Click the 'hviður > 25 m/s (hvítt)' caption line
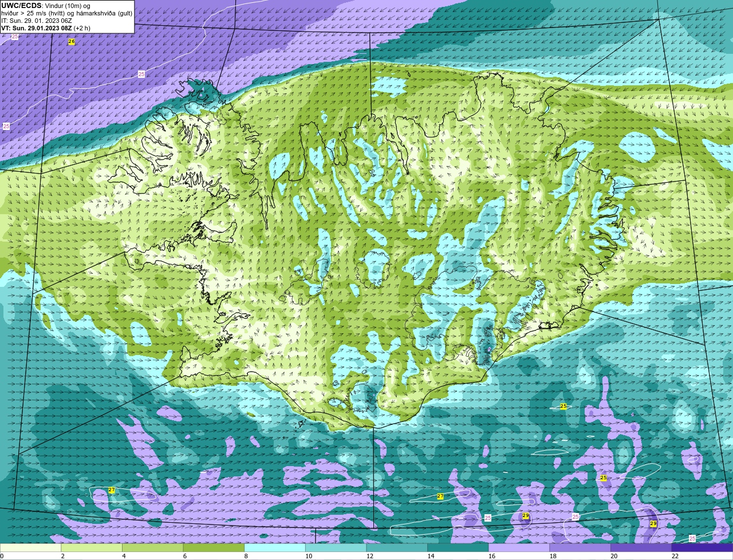 [66, 13]
